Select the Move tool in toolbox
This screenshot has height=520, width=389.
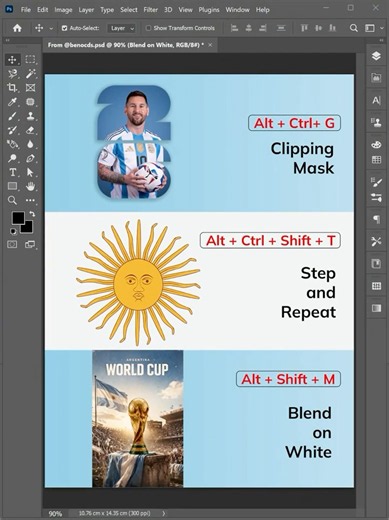(12, 60)
